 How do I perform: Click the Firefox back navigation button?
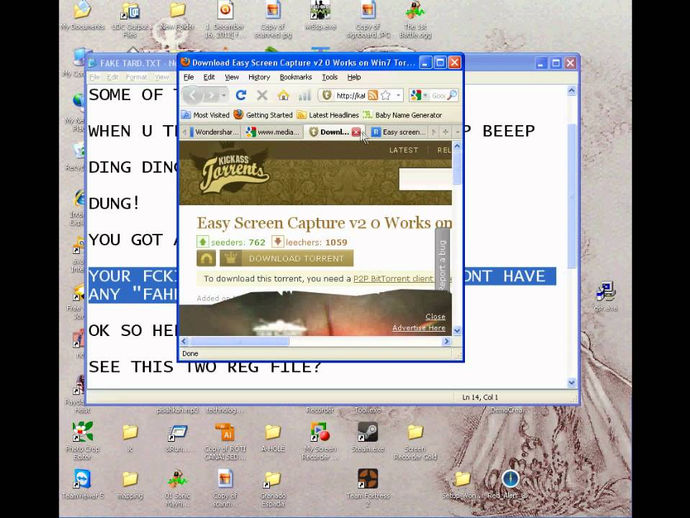[192, 95]
